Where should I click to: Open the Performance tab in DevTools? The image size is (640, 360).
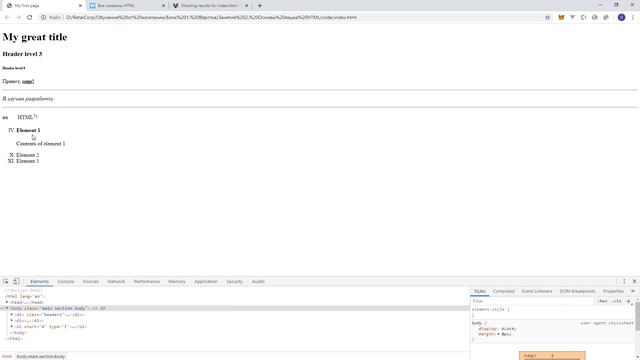pos(147,282)
